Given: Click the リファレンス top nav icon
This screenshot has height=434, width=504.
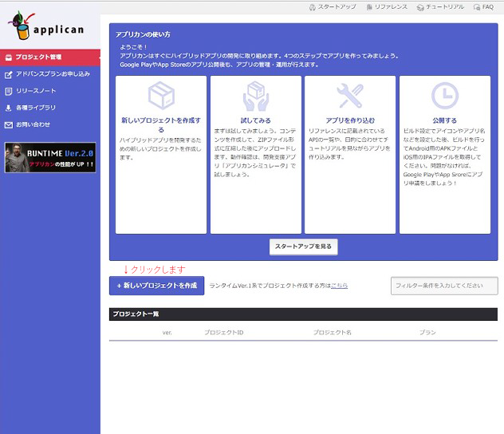Looking at the screenshot, I should [x=369, y=7].
